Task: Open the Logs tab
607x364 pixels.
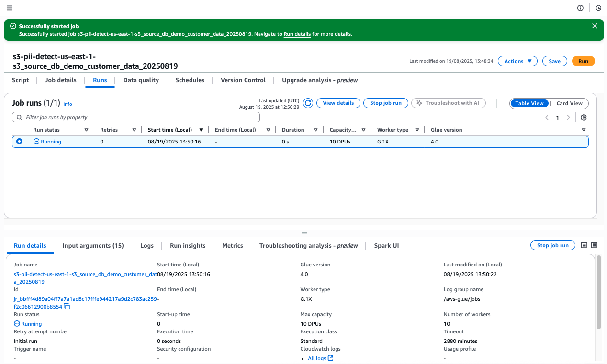Action: [147, 245]
